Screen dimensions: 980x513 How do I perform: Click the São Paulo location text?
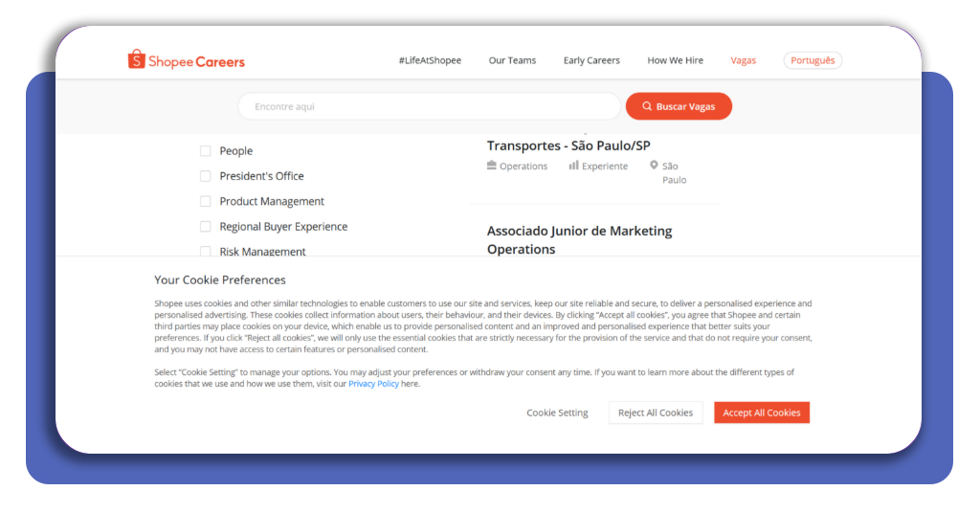point(675,173)
